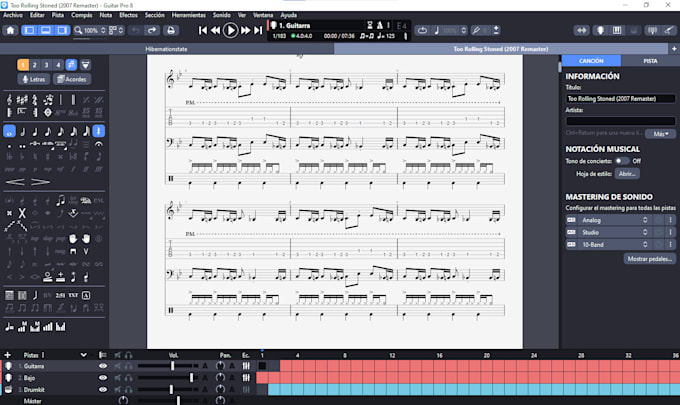Screen dimensions: 680x405
Task: Click the metronome icon in the transport display
Action: (x=380, y=26)
